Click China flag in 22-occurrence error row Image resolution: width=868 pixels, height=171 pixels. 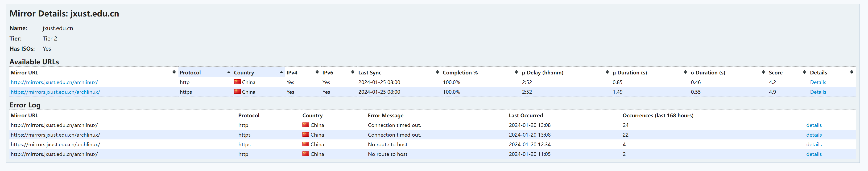tap(306, 134)
